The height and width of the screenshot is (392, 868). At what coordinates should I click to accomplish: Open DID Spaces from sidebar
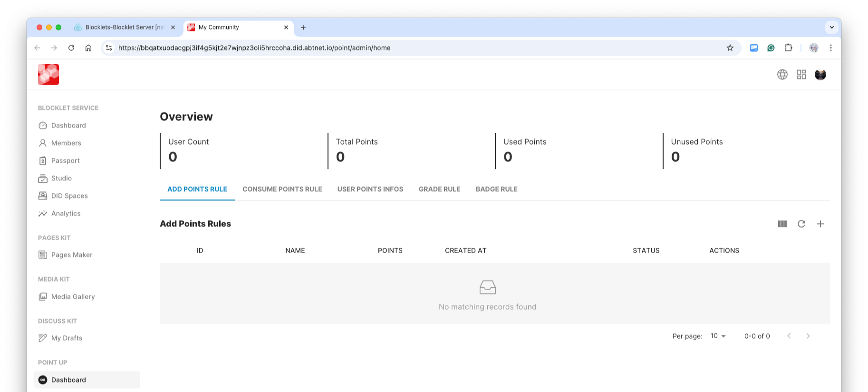(x=69, y=196)
